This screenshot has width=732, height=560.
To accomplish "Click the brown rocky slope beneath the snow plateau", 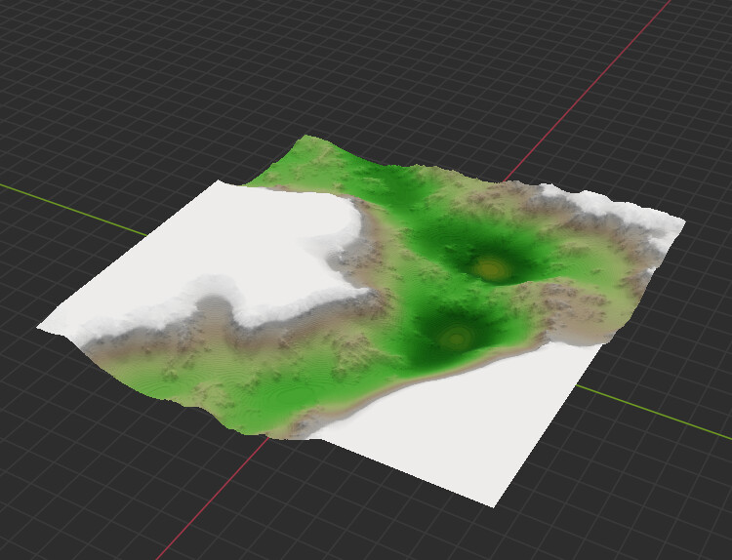I will click(195, 337).
